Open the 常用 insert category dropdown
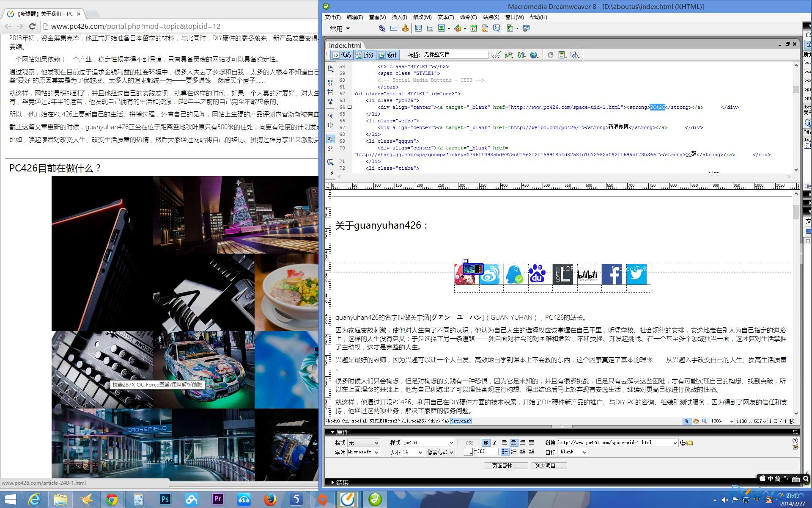The height and width of the screenshot is (508, 812). point(340,29)
